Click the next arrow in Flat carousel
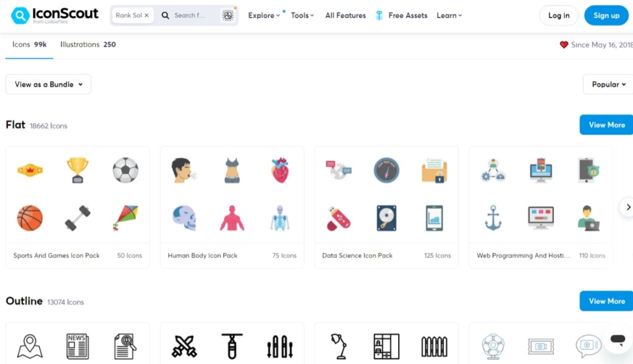The image size is (633, 364). pos(627,207)
